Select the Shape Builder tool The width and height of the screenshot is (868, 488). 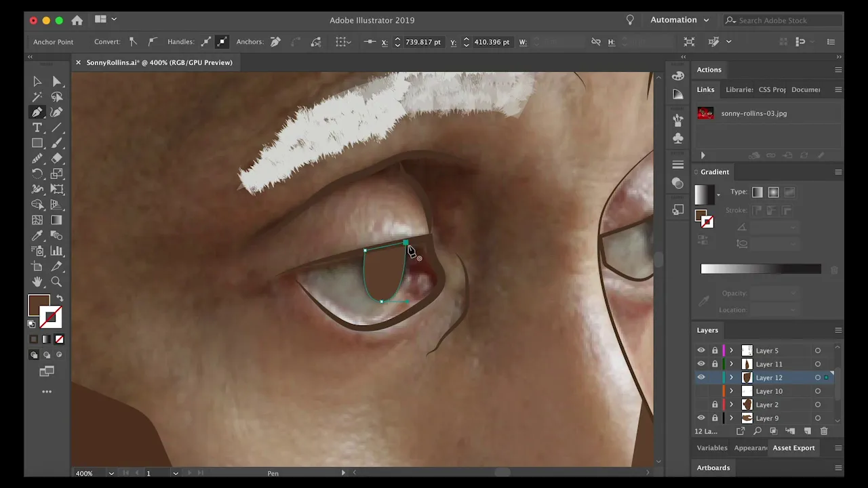tap(37, 205)
